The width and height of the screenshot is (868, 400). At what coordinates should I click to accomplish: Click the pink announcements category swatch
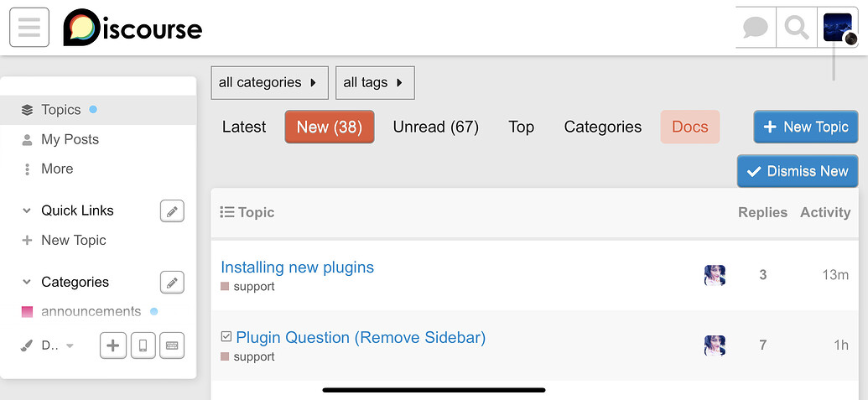pyautogui.click(x=27, y=312)
